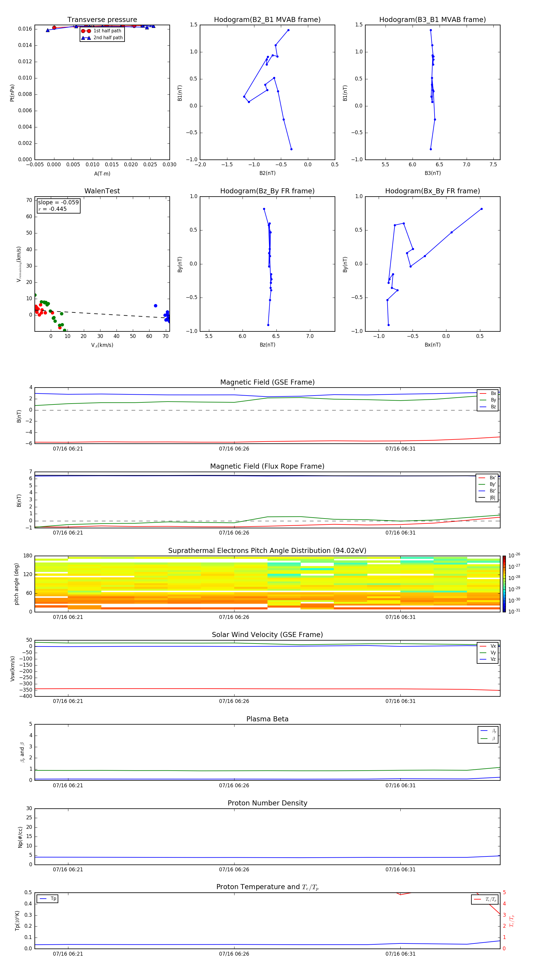Click the 'Hodogram(B3_B1 MVAB frame)' title

(x=432, y=20)
